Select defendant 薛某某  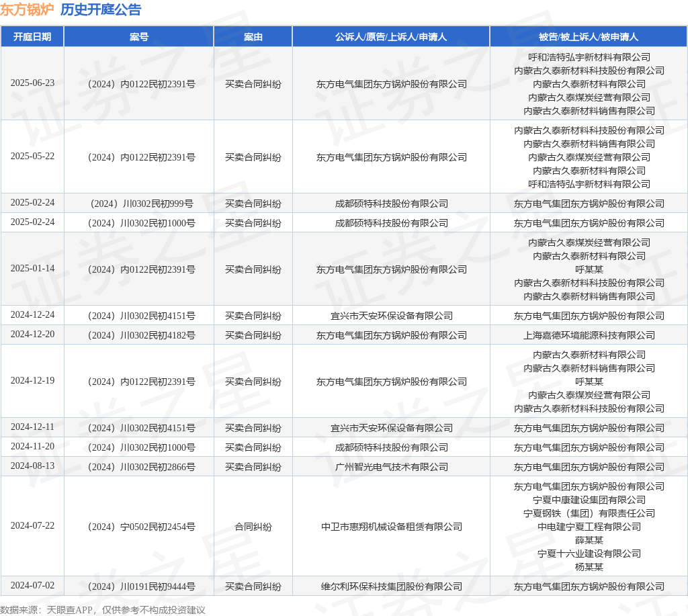pyautogui.click(x=589, y=540)
